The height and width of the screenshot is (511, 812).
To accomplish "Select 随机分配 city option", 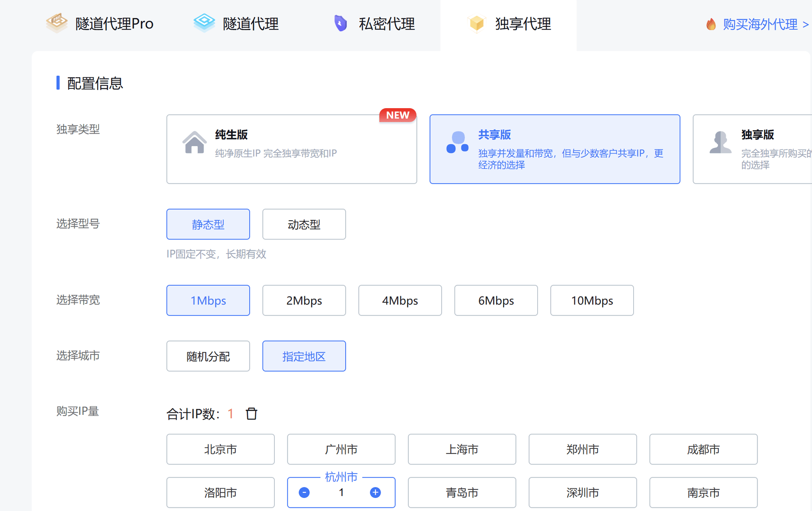I will (208, 356).
